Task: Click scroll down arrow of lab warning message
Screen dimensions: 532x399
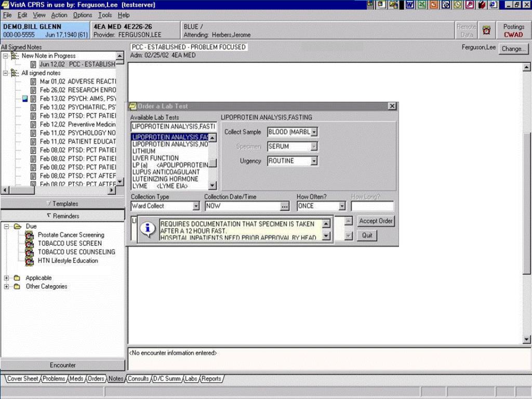Action: point(326,235)
